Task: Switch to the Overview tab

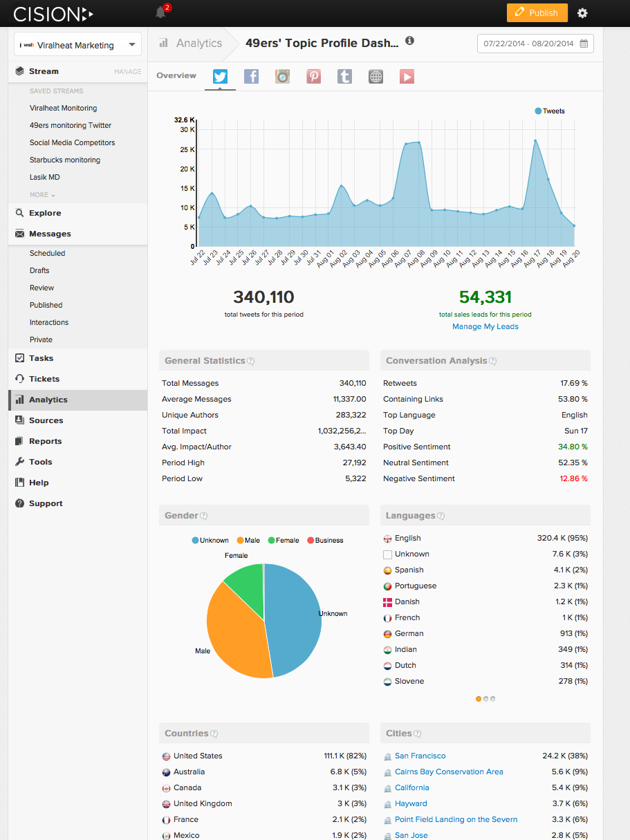Action: tap(176, 76)
